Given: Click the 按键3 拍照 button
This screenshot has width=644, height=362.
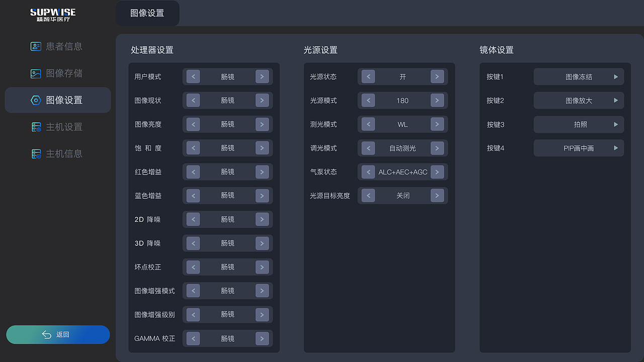Looking at the screenshot, I should pyautogui.click(x=579, y=124).
